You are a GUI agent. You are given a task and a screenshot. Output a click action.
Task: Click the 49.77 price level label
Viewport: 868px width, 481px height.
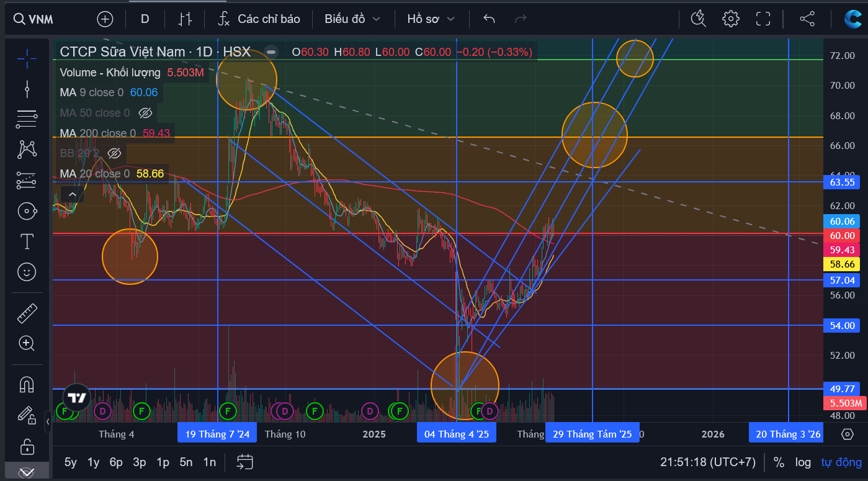click(x=843, y=389)
